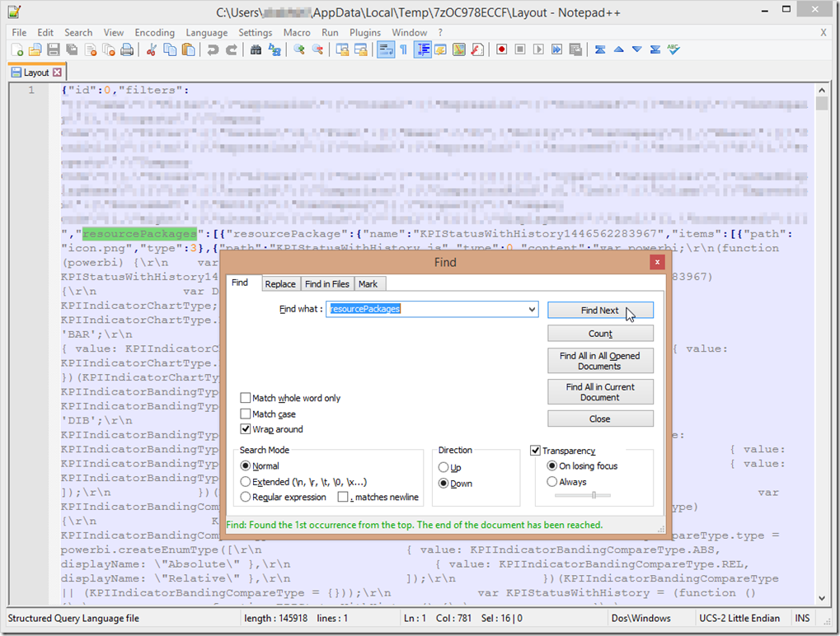Save the current file toolbar icon
This screenshot has height=636, width=840.
pyautogui.click(x=54, y=49)
